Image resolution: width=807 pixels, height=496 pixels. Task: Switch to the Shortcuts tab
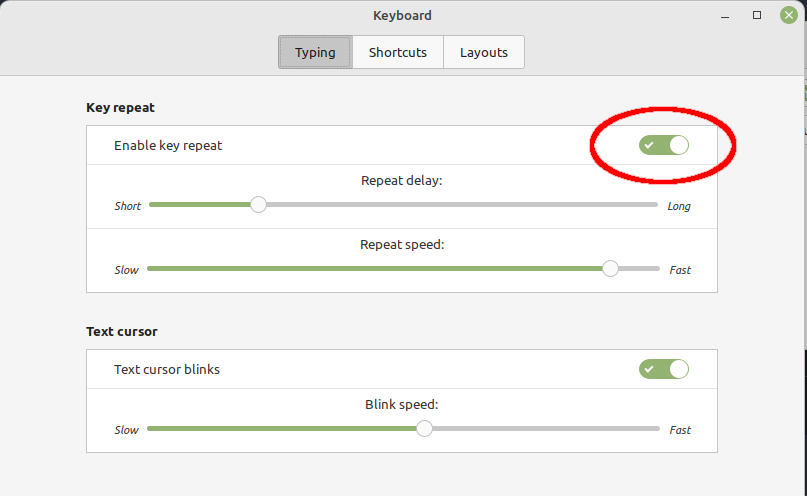pyautogui.click(x=397, y=52)
